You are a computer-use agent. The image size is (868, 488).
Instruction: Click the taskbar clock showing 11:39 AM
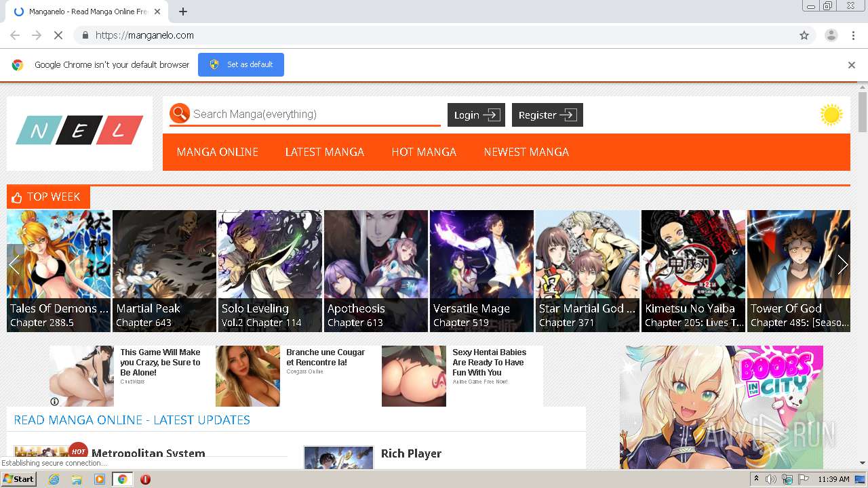pyautogui.click(x=833, y=479)
